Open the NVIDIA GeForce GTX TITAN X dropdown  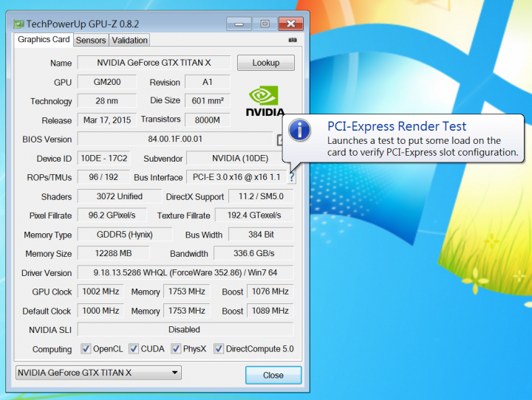(98, 373)
